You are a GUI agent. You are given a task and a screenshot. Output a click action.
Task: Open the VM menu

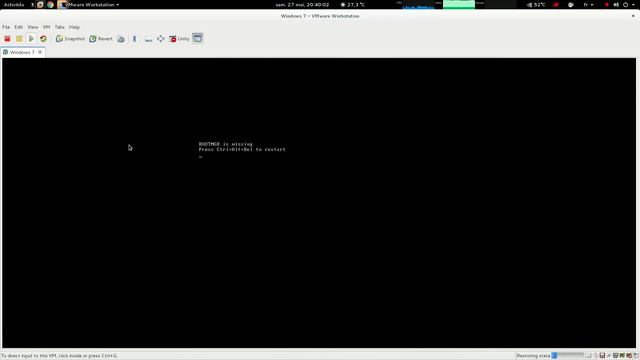(47, 27)
